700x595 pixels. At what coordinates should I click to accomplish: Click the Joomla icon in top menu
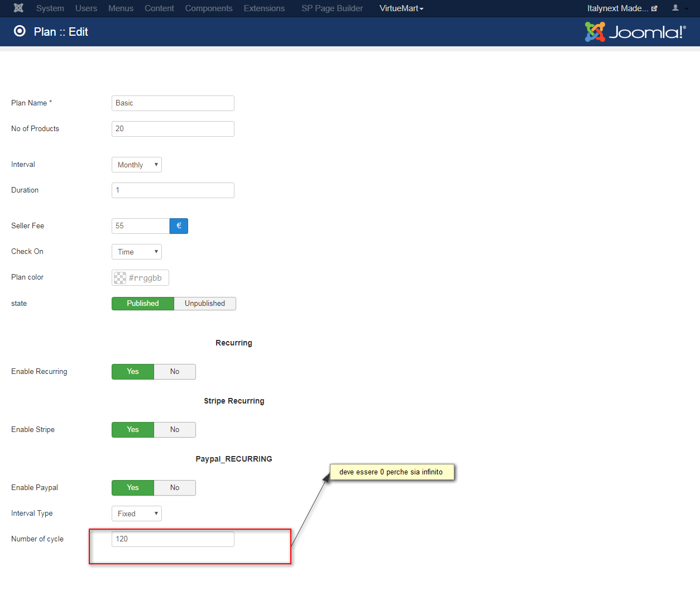(x=18, y=8)
